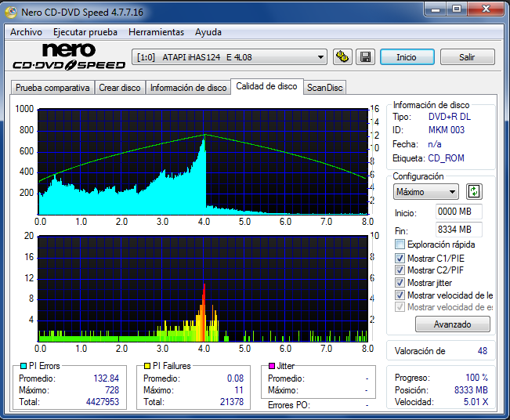The height and width of the screenshot is (420, 510).
Task: Uncheck the Mostrar C1/PIE checkbox
Action: [x=400, y=258]
